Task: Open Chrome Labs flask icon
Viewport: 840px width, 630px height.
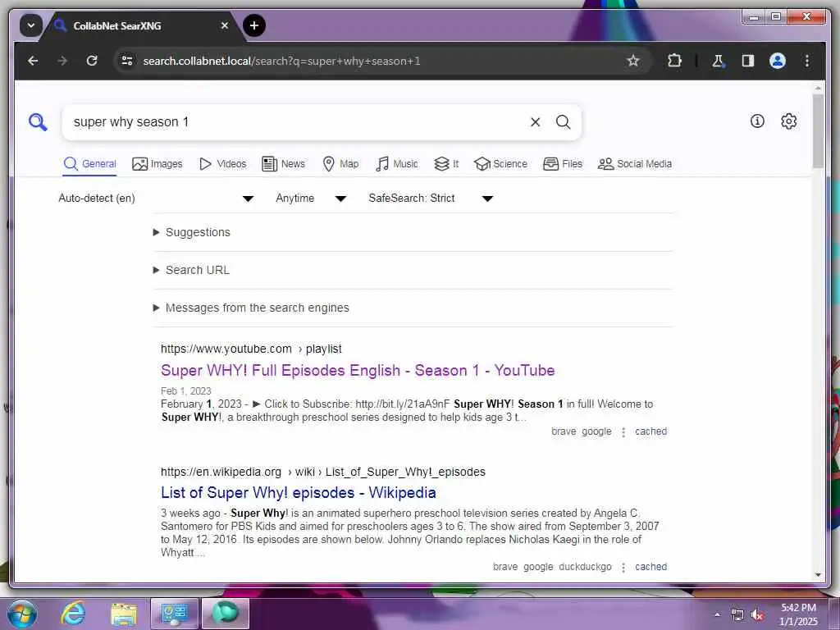Action: pos(719,61)
